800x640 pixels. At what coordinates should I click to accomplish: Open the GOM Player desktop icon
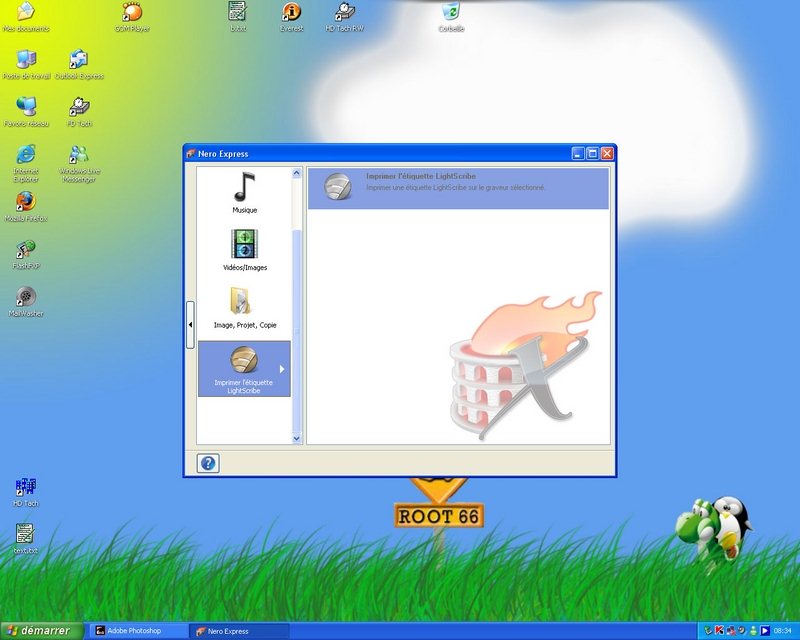[x=131, y=12]
